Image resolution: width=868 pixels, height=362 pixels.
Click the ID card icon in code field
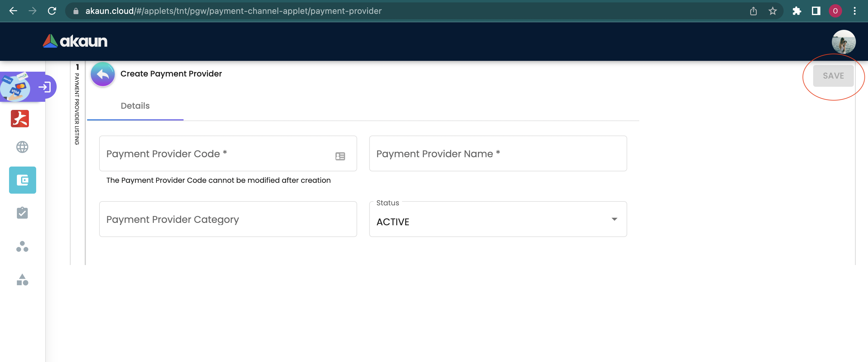(340, 156)
